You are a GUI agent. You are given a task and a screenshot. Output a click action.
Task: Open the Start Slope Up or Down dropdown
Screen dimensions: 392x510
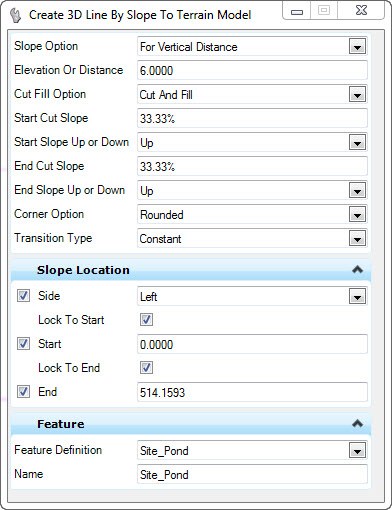[357, 143]
